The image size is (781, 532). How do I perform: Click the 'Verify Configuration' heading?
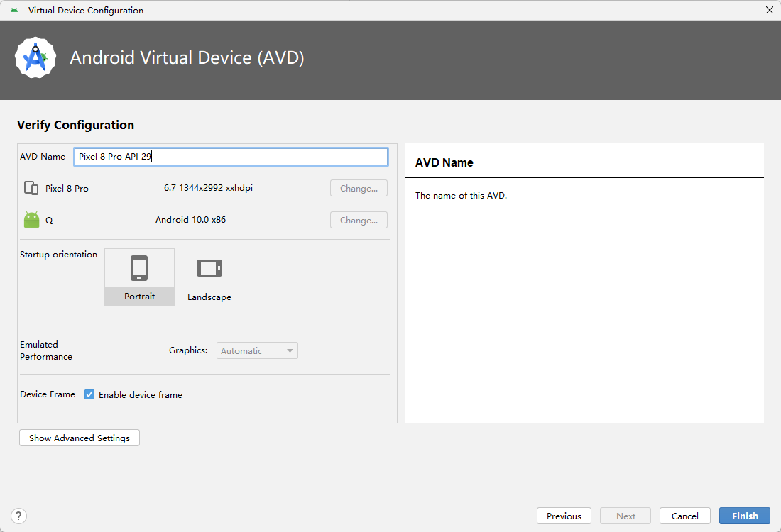click(x=76, y=125)
